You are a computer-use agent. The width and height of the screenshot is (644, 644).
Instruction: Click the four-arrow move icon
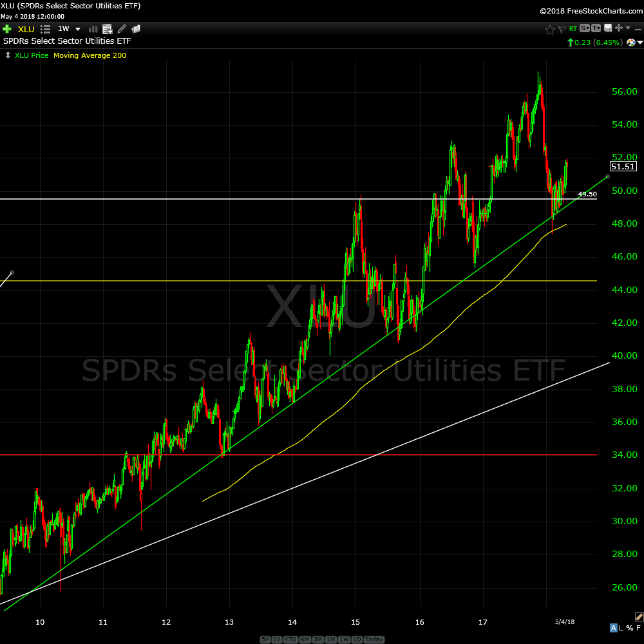click(x=619, y=28)
